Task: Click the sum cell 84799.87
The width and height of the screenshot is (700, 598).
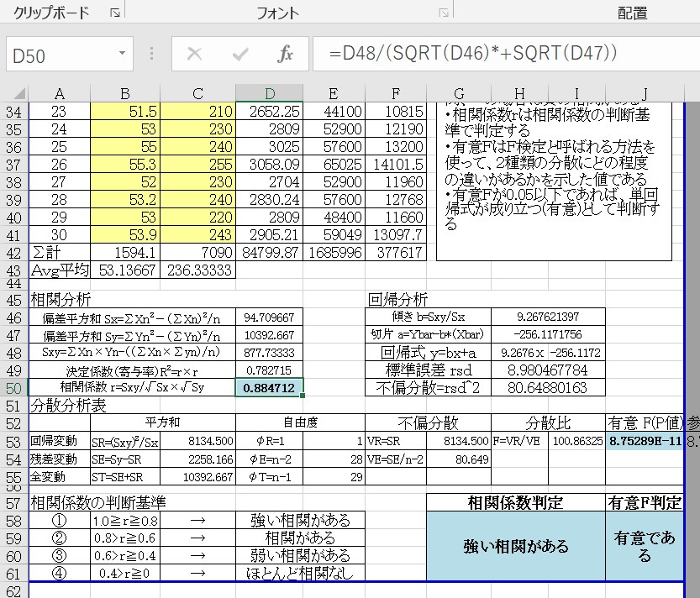Action: (x=269, y=253)
